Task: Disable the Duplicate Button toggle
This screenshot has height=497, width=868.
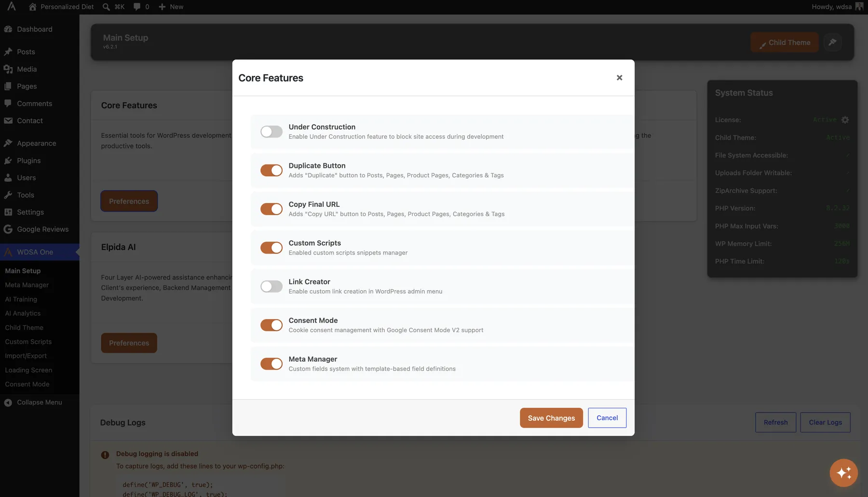Action: pyautogui.click(x=271, y=170)
